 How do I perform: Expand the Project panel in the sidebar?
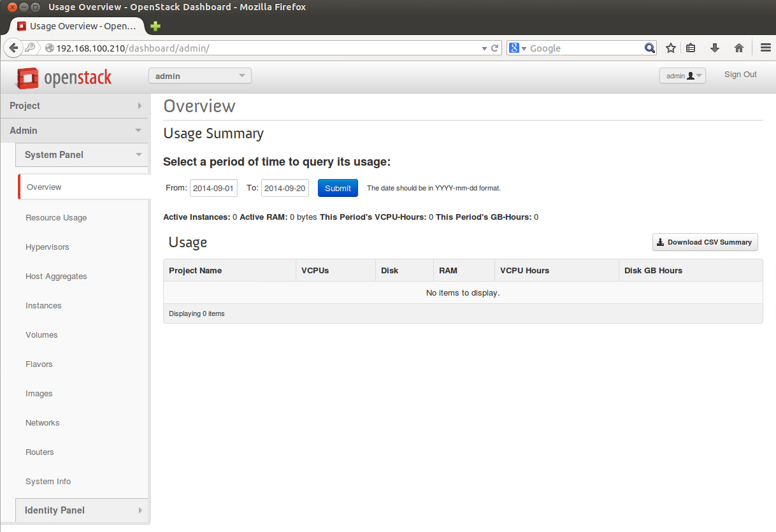[75, 106]
